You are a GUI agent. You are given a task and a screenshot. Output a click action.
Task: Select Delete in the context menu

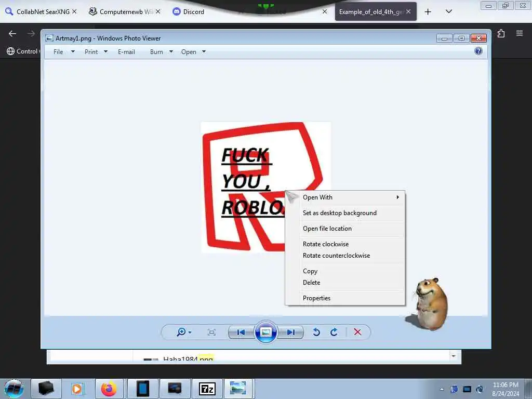pos(345,282)
